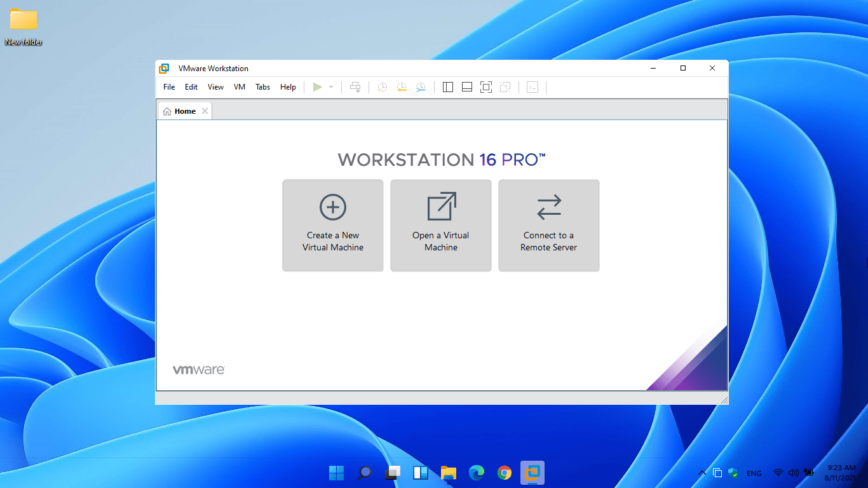Maximize the VMware Workstation window
The width and height of the screenshot is (868, 488).
tap(683, 68)
